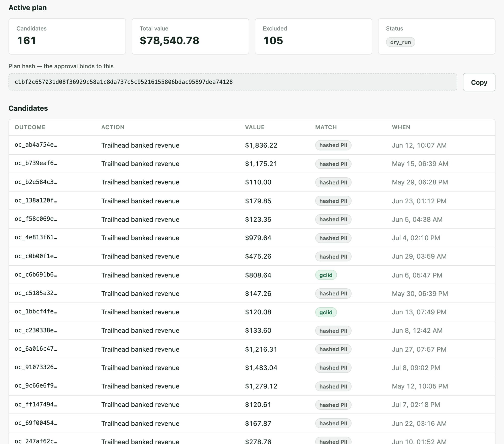Click hashed PII badge in oc_ab4a754e… row
Screen dimensions: 504x444
pos(333,145)
